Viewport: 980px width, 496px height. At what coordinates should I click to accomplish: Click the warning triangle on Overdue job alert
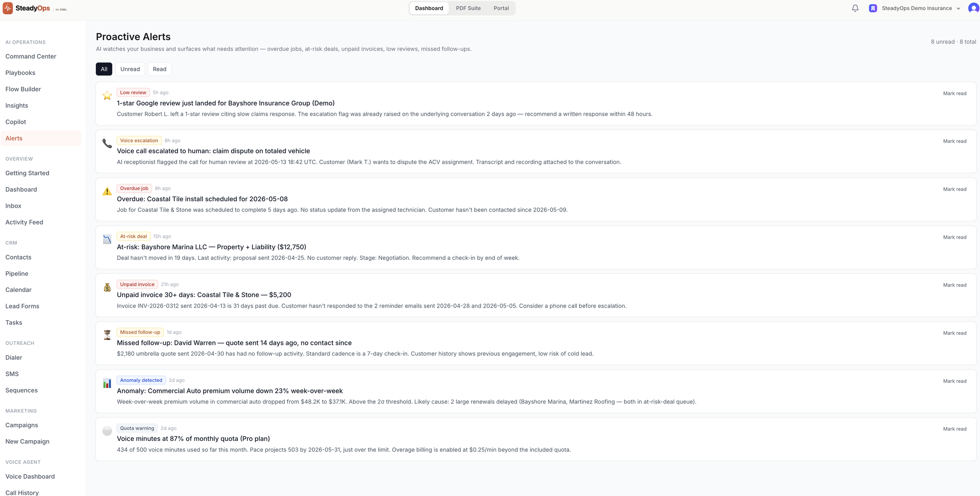[107, 191]
